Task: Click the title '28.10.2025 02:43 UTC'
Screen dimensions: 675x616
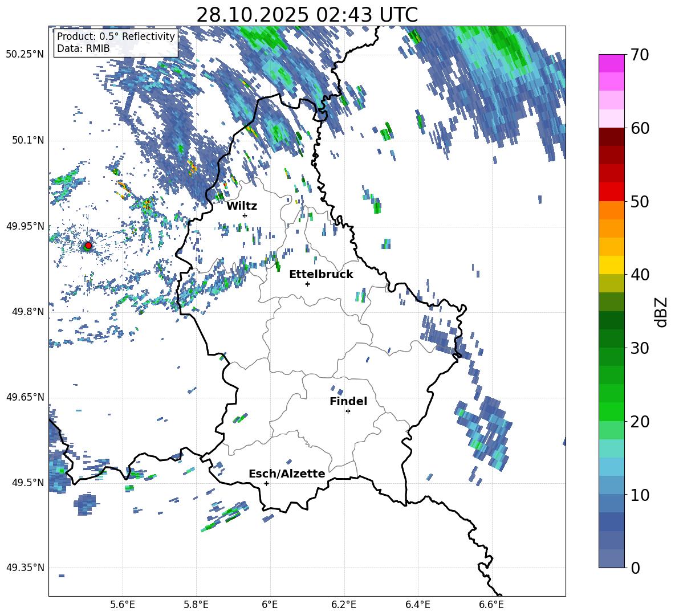Action: (307, 15)
